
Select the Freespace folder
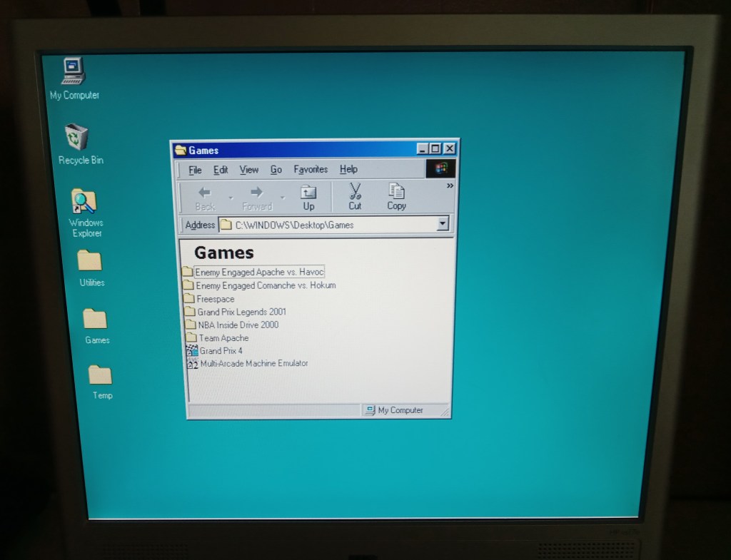[x=215, y=299]
